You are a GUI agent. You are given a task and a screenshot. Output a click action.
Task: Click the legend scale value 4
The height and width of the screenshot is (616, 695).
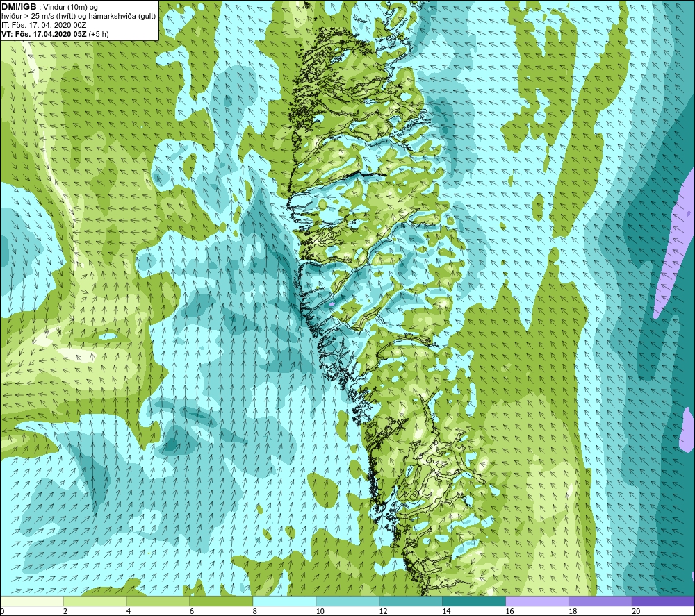[129, 611]
